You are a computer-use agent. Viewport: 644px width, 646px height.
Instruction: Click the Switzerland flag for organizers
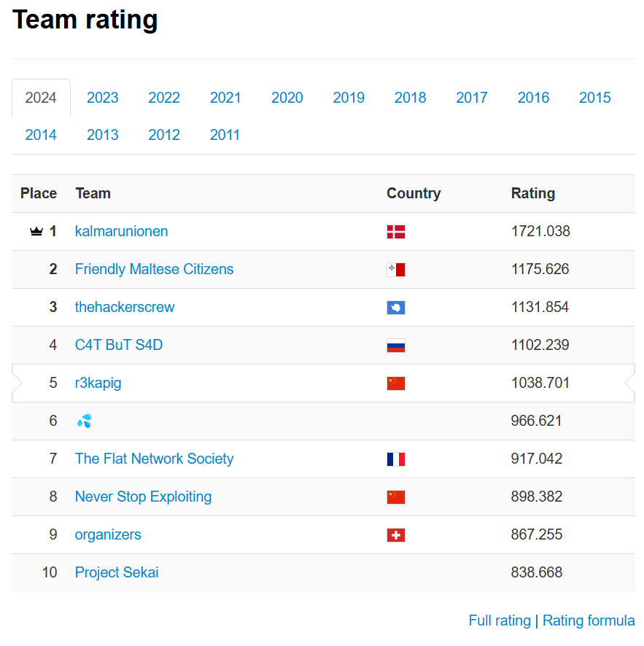[395, 535]
